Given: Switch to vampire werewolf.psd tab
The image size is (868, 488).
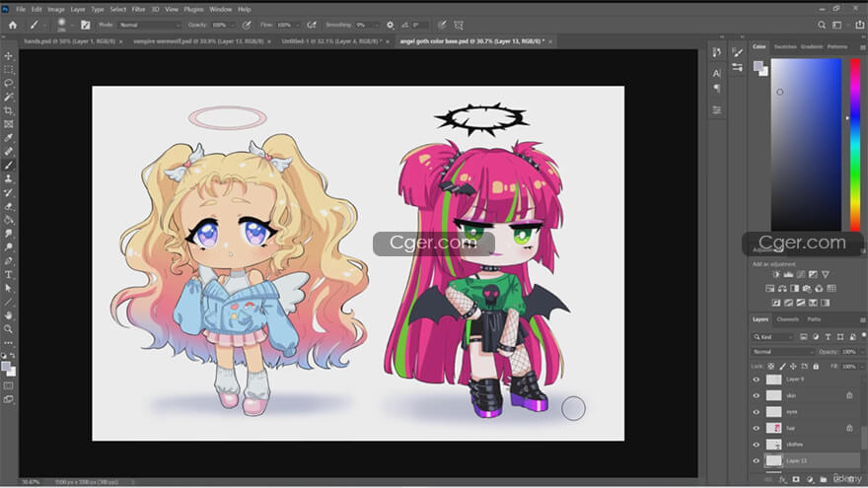Looking at the screenshot, I should [x=197, y=41].
